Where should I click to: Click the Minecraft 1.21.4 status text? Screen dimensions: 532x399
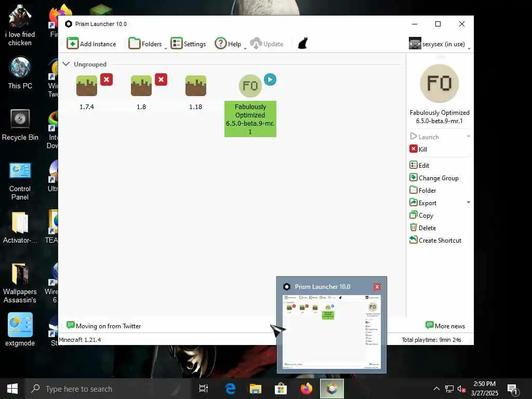(x=80, y=340)
